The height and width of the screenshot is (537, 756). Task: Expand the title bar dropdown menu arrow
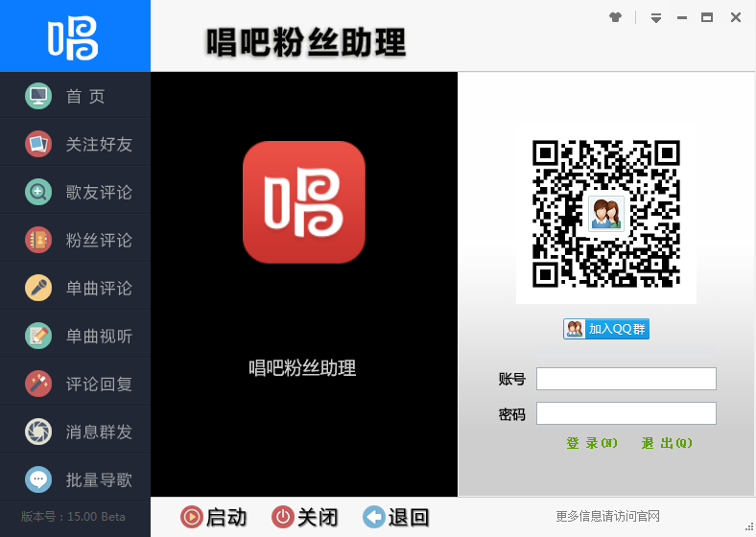click(656, 17)
